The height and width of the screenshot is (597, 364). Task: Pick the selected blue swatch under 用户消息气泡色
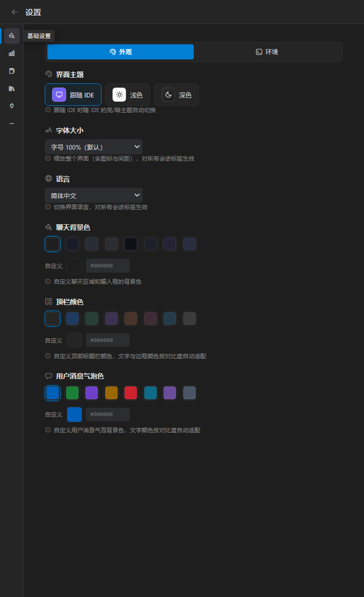click(53, 393)
